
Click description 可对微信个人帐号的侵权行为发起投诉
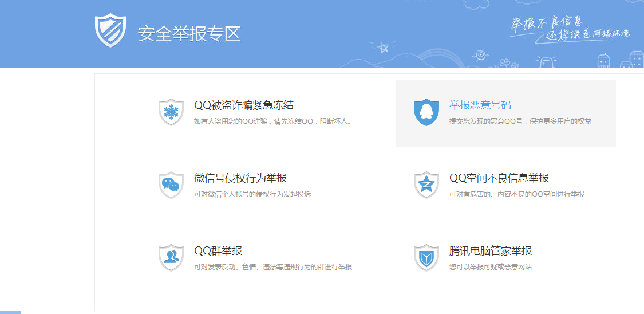click(x=252, y=194)
